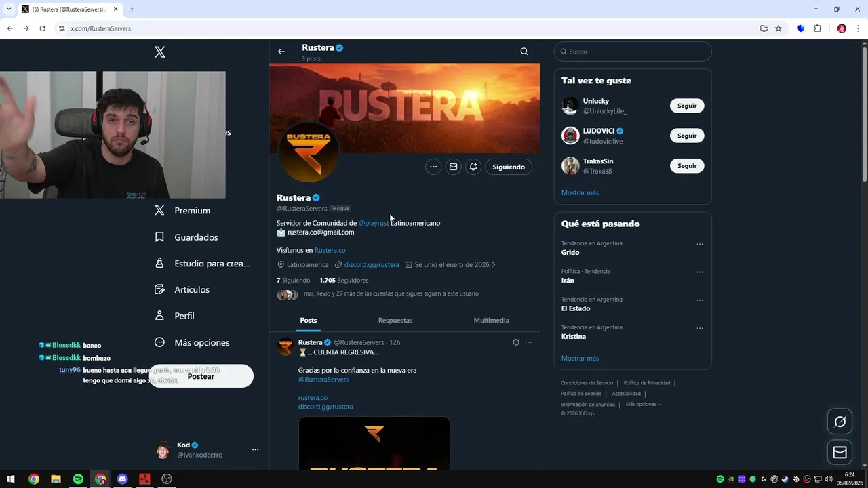
Task: Expand the footer 'Más opciones' menu
Action: [x=643, y=404]
